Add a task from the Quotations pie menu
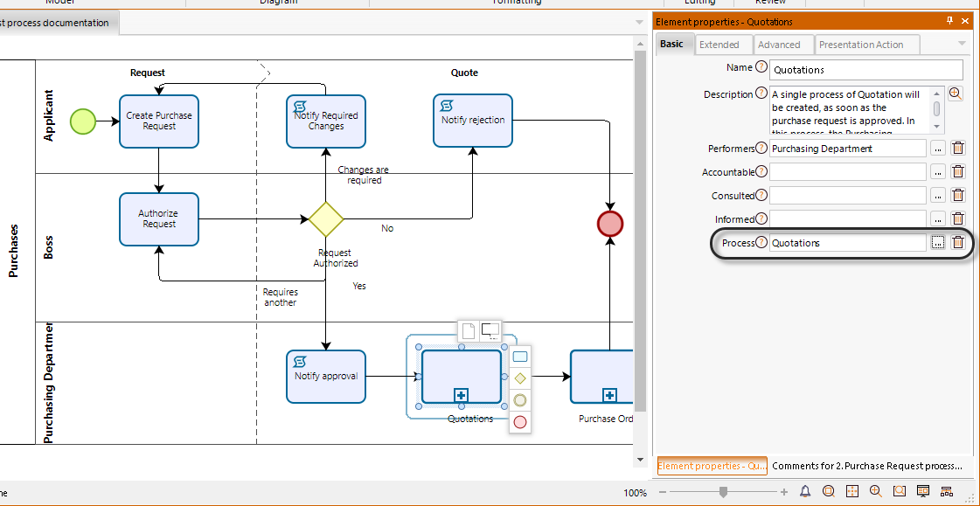This screenshot has width=980, height=506. tap(519, 357)
